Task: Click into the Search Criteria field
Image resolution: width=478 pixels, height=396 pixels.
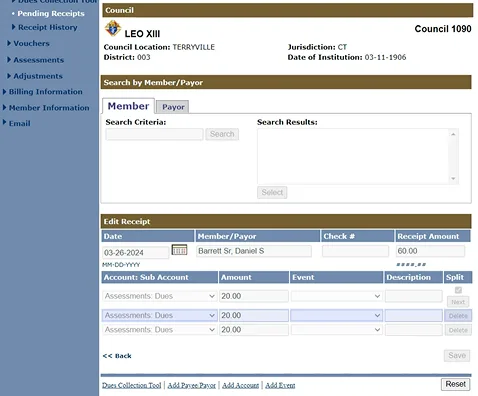Action: [x=154, y=135]
